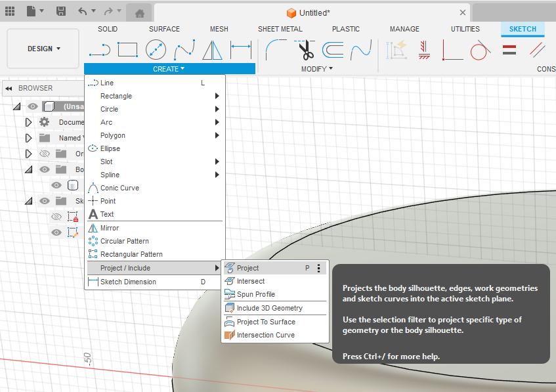This screenshot has height=392, width=556.
Task: Open Project options three-dot menu
Action: [319, 268]
